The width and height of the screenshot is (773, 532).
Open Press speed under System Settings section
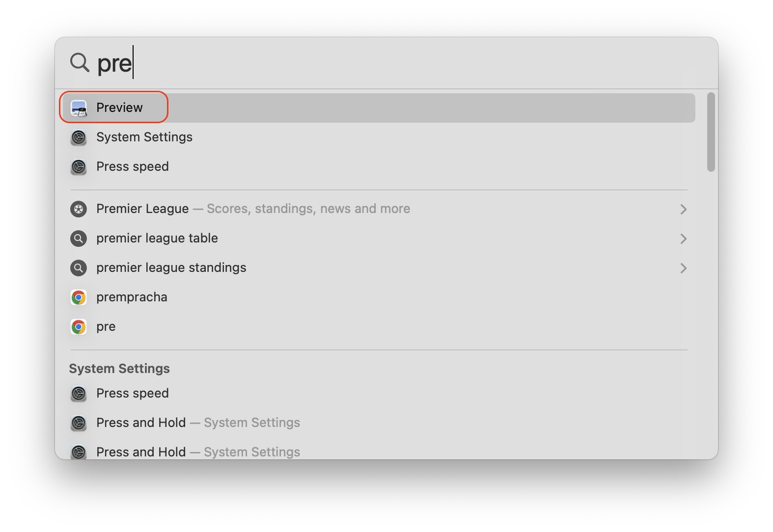pos(133,393)
